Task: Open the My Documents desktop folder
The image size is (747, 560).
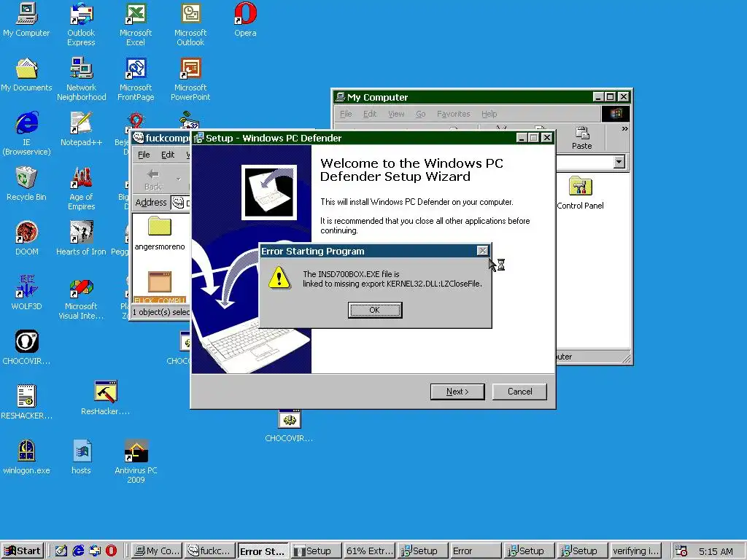Action: point(26,74)
